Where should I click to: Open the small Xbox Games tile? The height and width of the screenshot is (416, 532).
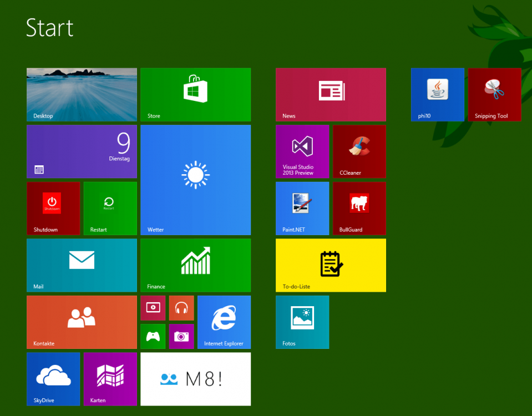153,336
